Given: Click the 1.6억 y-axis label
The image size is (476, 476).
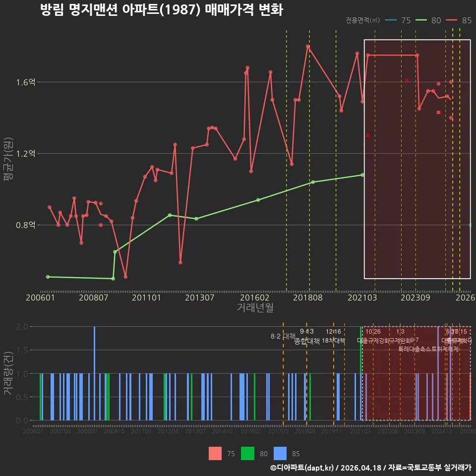Looking at the screenshot, I should [x=25, y=82].
